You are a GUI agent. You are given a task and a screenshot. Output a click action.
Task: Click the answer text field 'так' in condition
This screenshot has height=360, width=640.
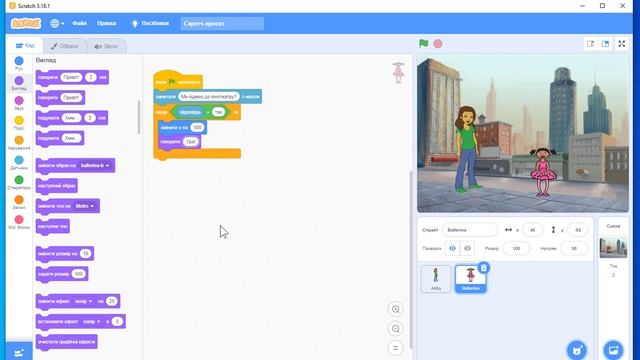pos(218,112)
